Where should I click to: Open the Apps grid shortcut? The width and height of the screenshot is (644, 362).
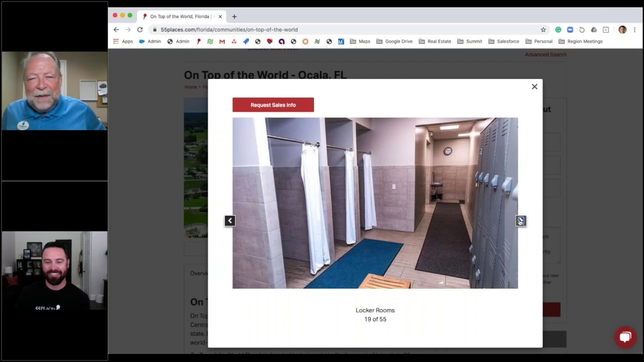click(x=123, y=41)
